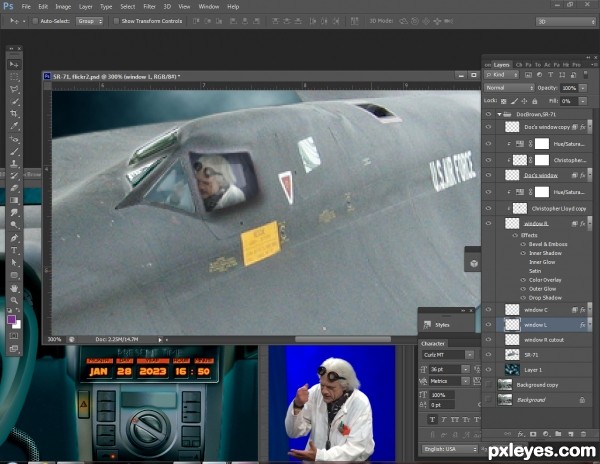600x464 pixels.
Task: Open the Window menu
Action: coord(208,7)
